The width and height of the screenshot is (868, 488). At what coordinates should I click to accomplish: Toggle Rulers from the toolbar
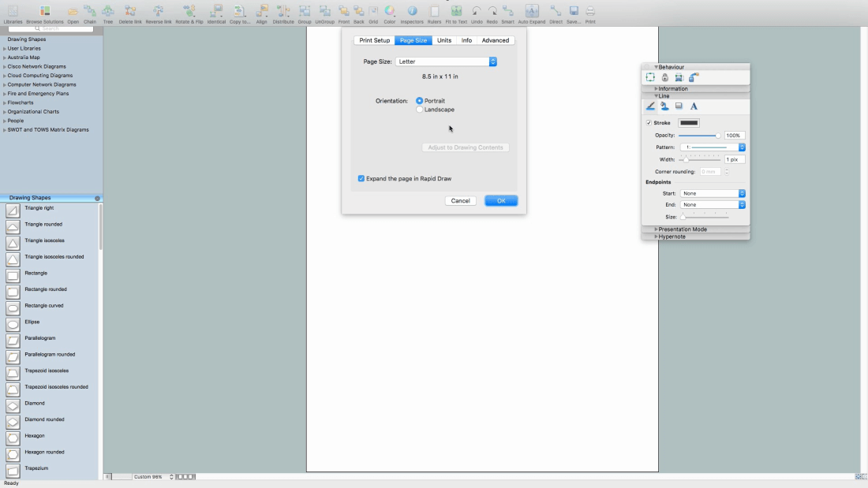click(x=434, y=12)
